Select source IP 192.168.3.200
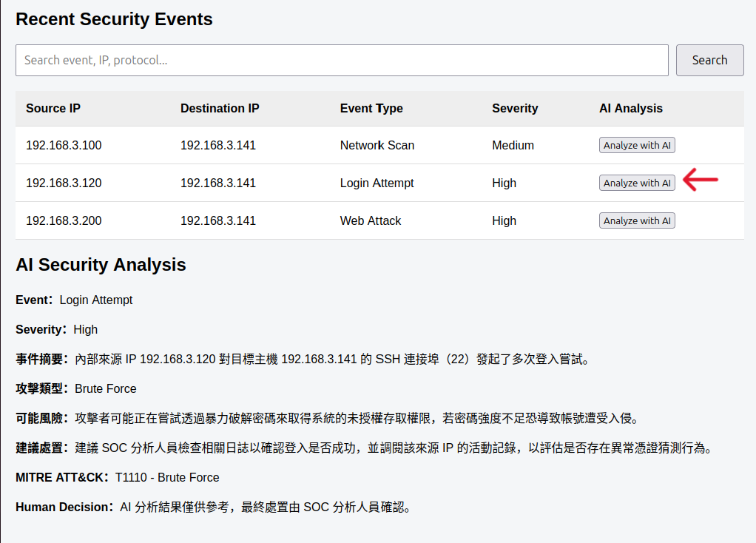756x543 pixels. coord(64,220)
